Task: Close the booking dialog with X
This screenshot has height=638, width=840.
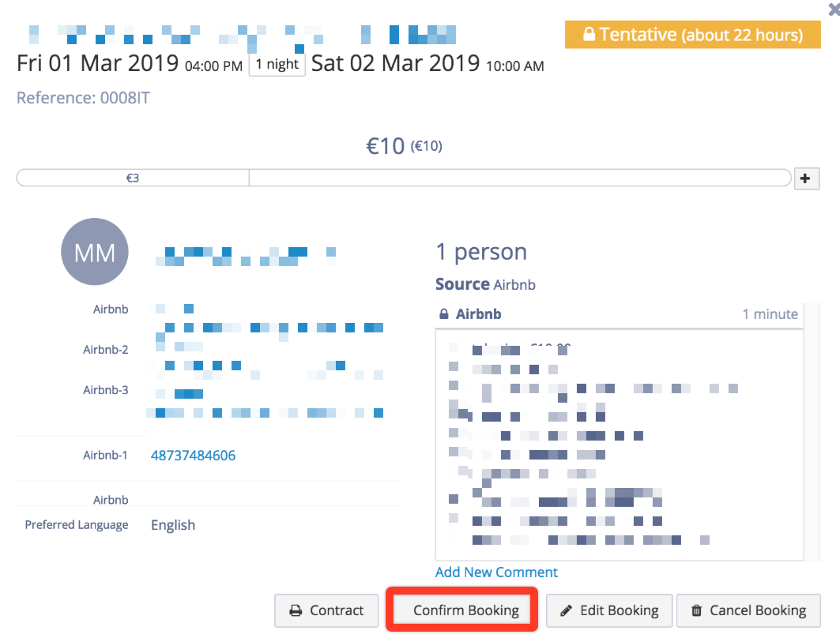Action: 834,9
